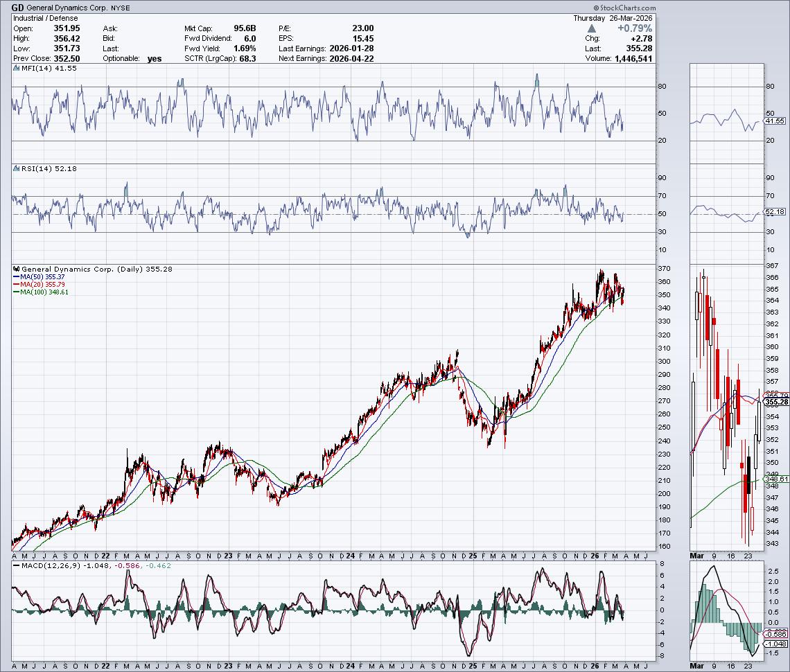Click the Volume value 1,446,541

[x=633, y=58]
